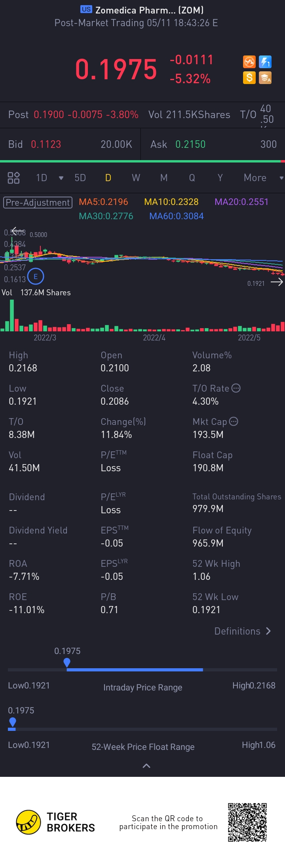Tap the T/O value 8.38M
The height and width of the screenshot is (868, 285).
coord(22,434)
